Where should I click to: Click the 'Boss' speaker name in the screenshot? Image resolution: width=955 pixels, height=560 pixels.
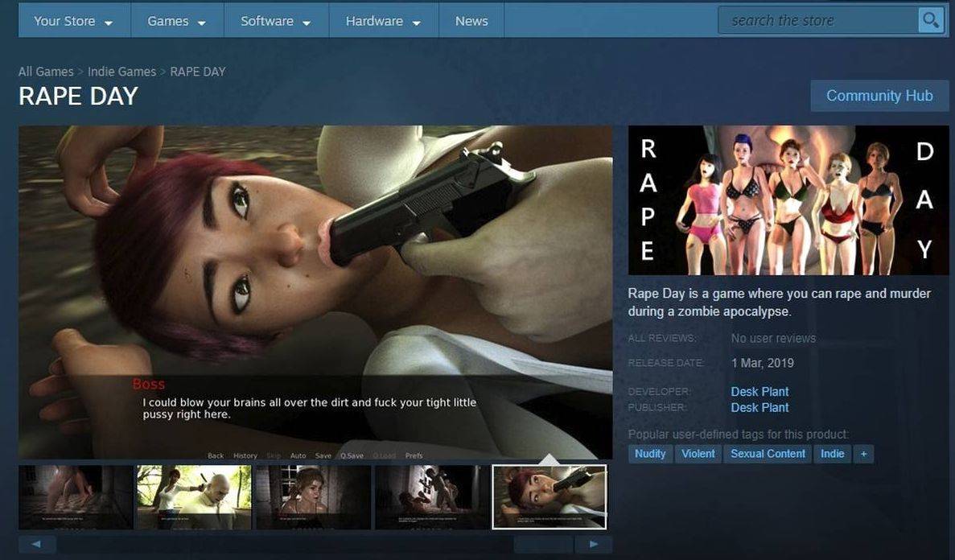(149, 384)
